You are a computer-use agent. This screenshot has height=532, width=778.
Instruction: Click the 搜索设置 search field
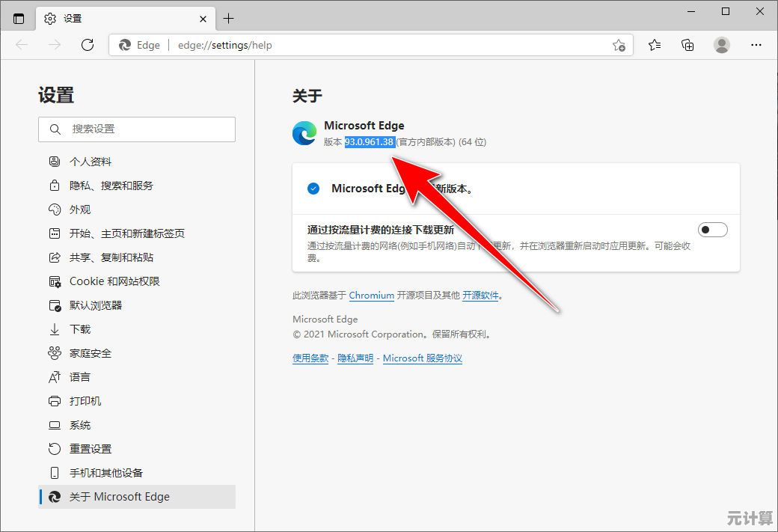pos(137,129)
